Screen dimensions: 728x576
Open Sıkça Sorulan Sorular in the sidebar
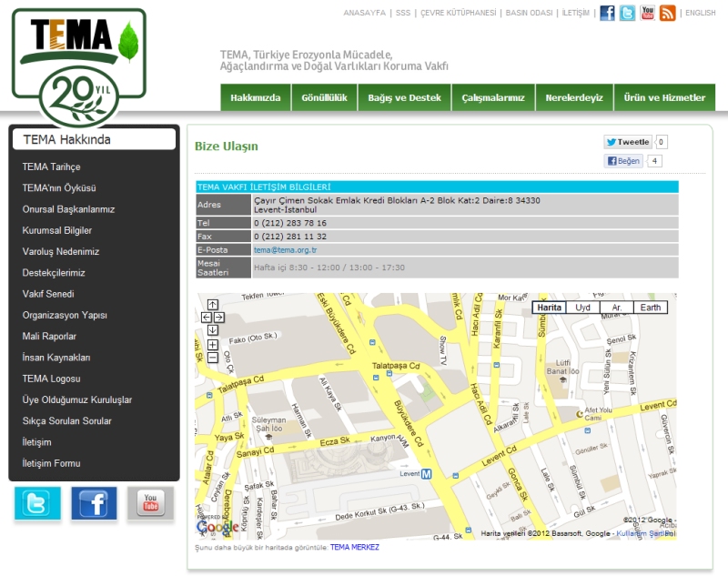[66, 421]
